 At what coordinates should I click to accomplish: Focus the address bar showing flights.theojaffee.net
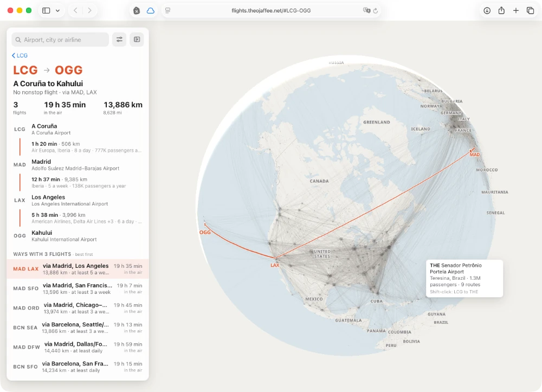click(271, 10)
